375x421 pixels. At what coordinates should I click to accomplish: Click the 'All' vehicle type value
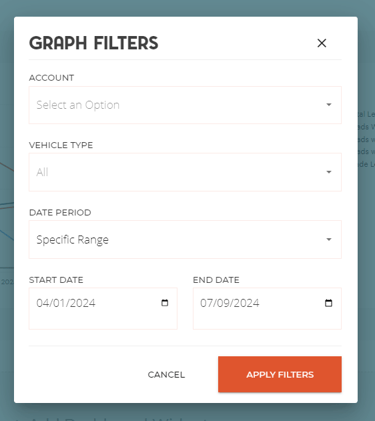coord(42,172)
